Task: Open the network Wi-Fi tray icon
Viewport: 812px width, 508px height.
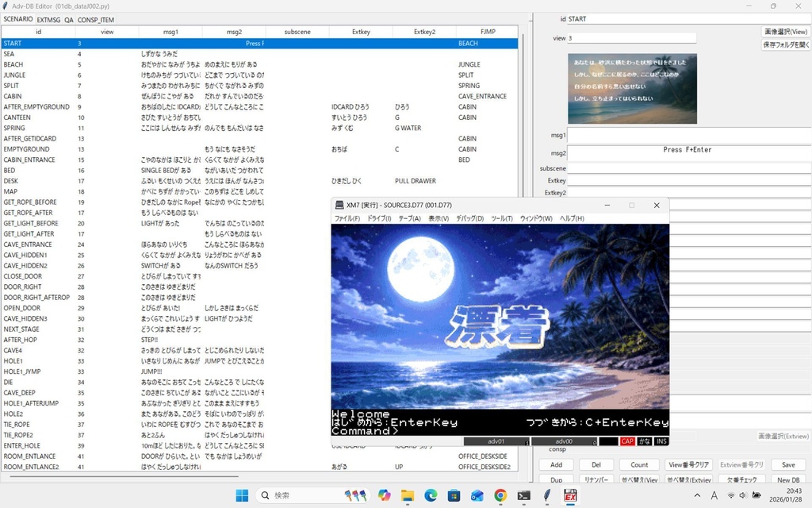Action: point(730,495)
